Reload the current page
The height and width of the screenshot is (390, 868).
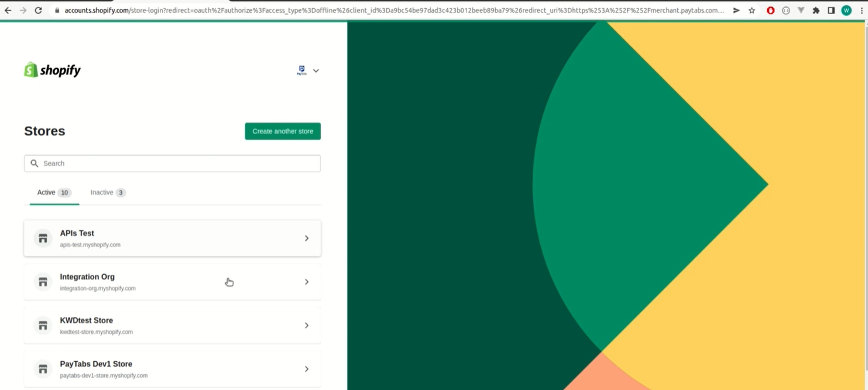coord(38,11)
